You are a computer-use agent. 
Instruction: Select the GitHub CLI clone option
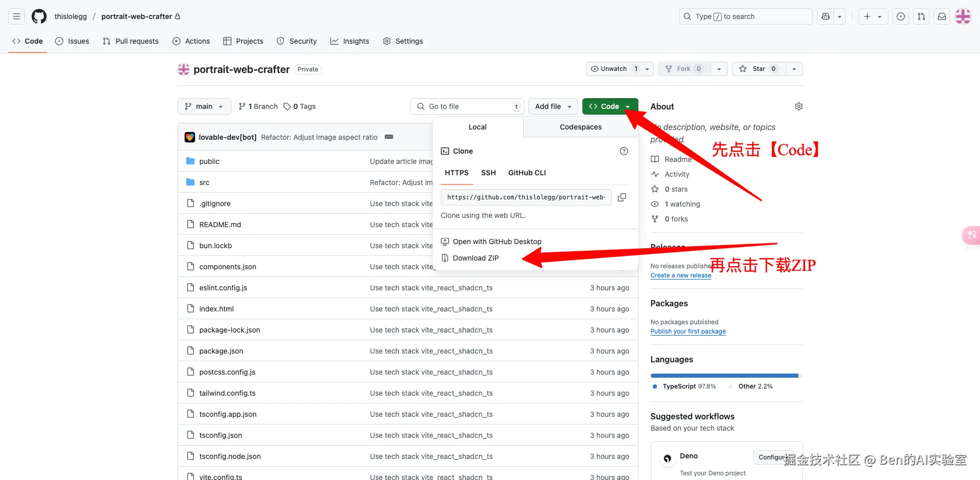point(527,173)
